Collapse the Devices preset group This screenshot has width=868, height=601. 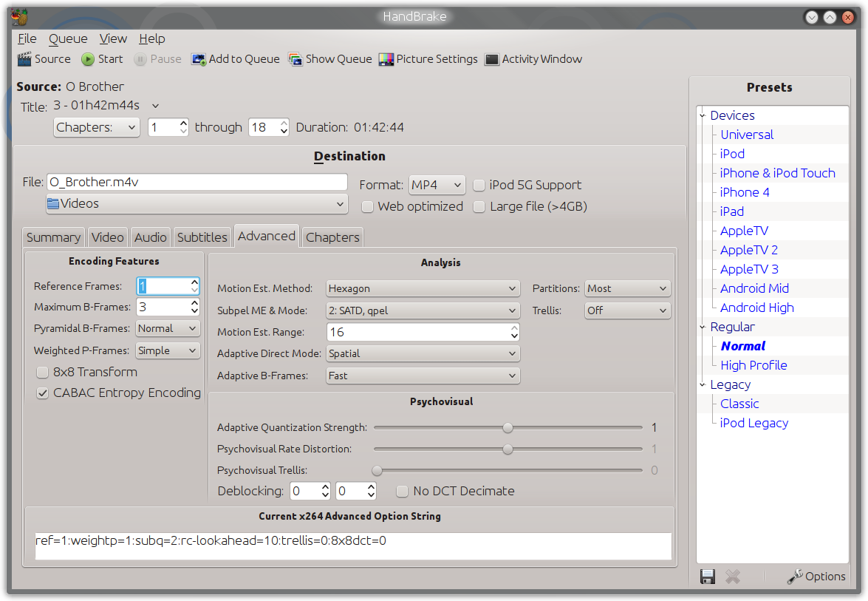pyautogui.click(x=703, y=116)
